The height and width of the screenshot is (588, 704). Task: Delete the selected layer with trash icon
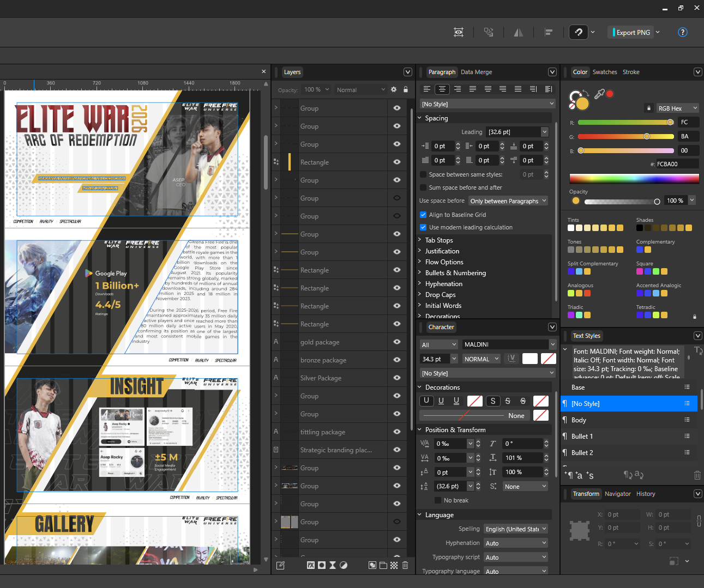pyautogui.click(x=405, y=565)
